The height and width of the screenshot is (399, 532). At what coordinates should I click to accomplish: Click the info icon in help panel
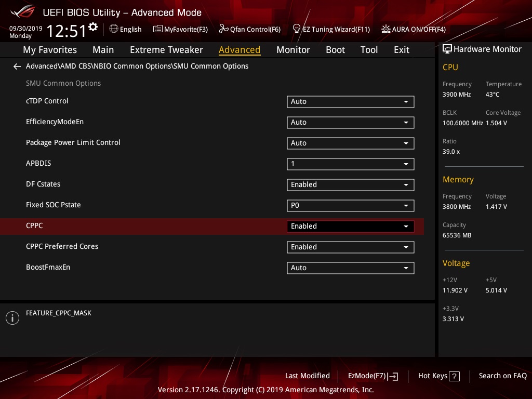tap(12, 318)
